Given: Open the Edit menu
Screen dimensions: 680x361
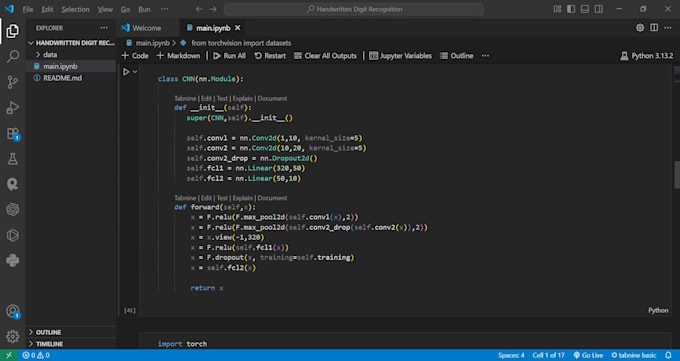Looking at the screenshot, I should pos(47,9).
